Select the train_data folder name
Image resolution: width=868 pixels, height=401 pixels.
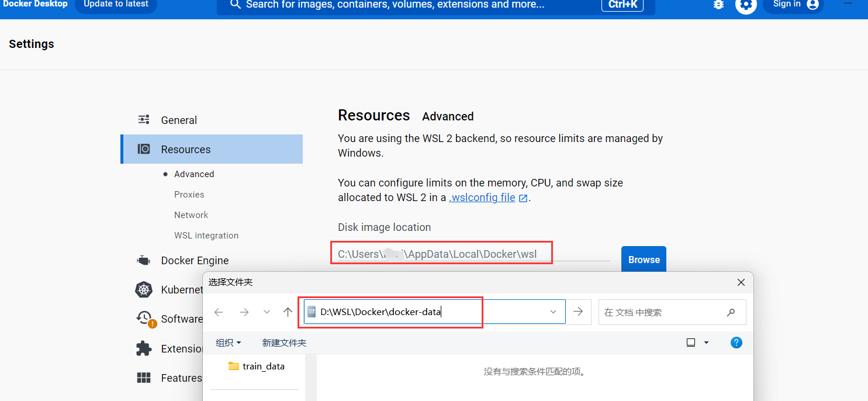pos(264,367)
